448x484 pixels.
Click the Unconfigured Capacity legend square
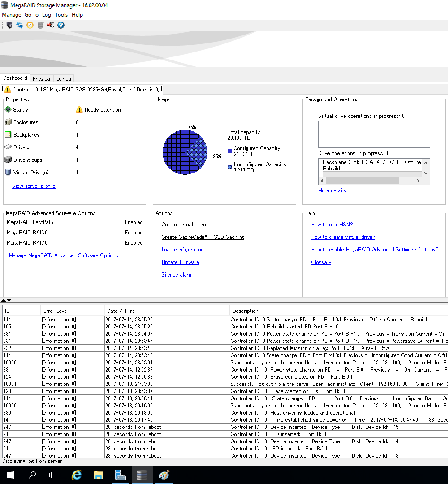click(229, 167)
